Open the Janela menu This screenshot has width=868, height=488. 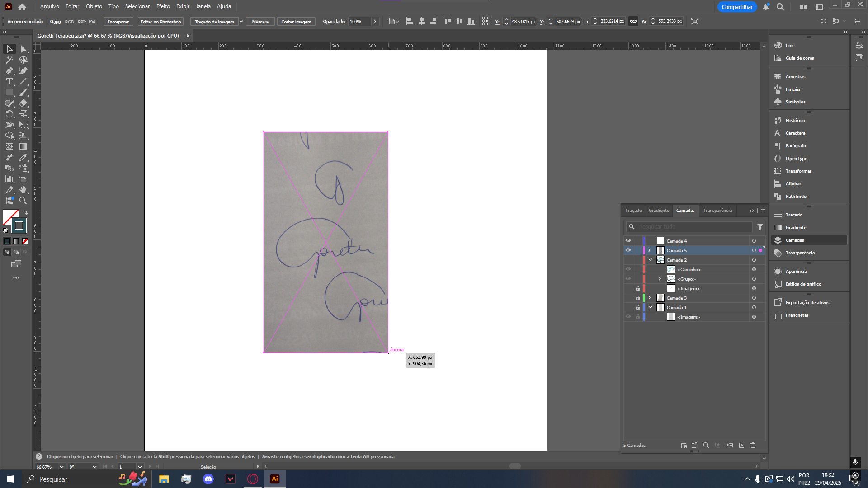pyautogui.click(x=203, y=6)
